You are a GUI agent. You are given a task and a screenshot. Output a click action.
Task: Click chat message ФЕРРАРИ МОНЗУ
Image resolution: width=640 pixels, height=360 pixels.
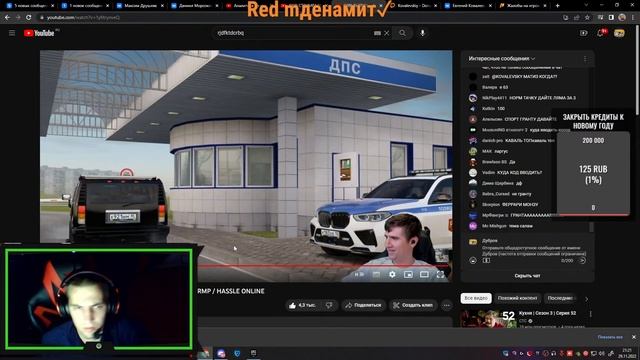[x=520, y=204]
